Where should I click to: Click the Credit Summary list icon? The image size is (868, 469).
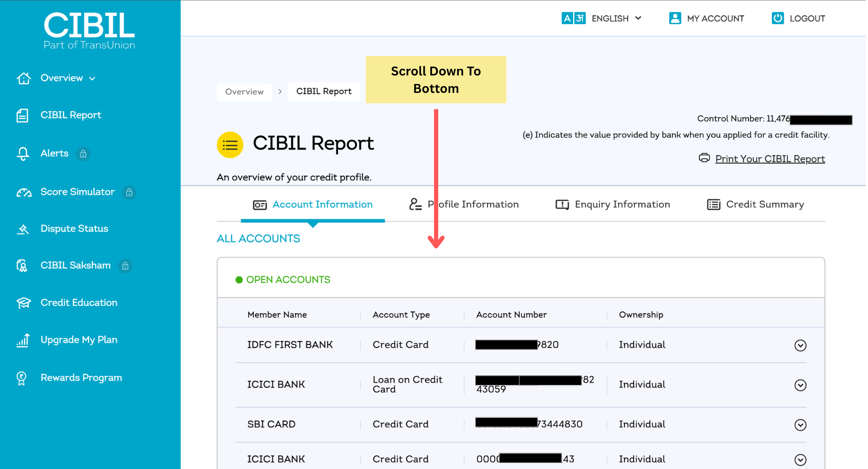(713, 205)
